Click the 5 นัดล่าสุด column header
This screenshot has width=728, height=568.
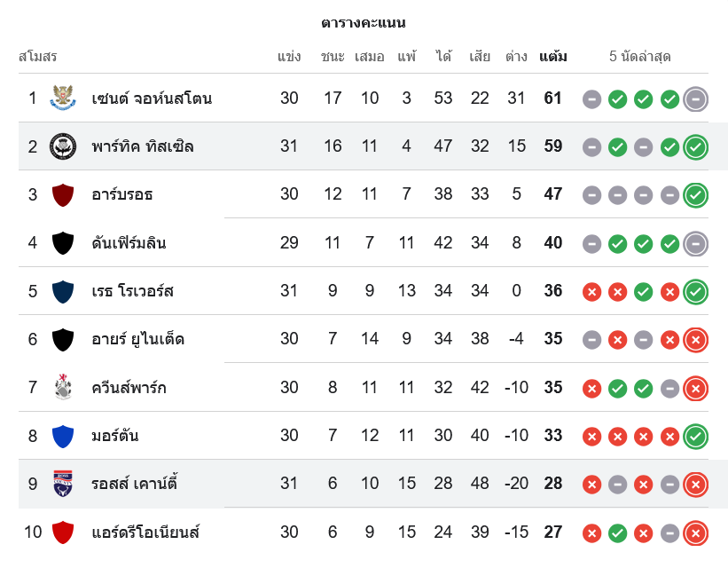pyautogui.click(x=640, y=57)
